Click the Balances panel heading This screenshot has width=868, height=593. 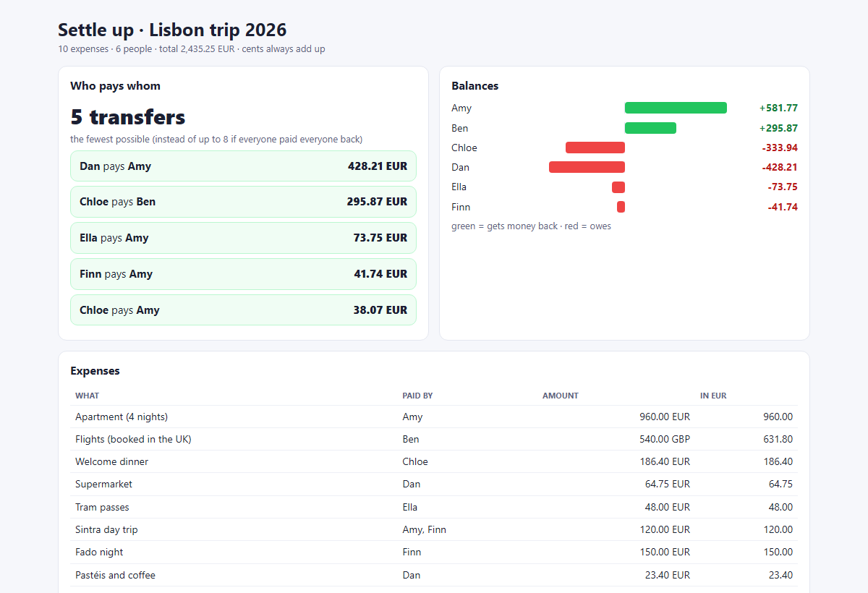(475, 86)
